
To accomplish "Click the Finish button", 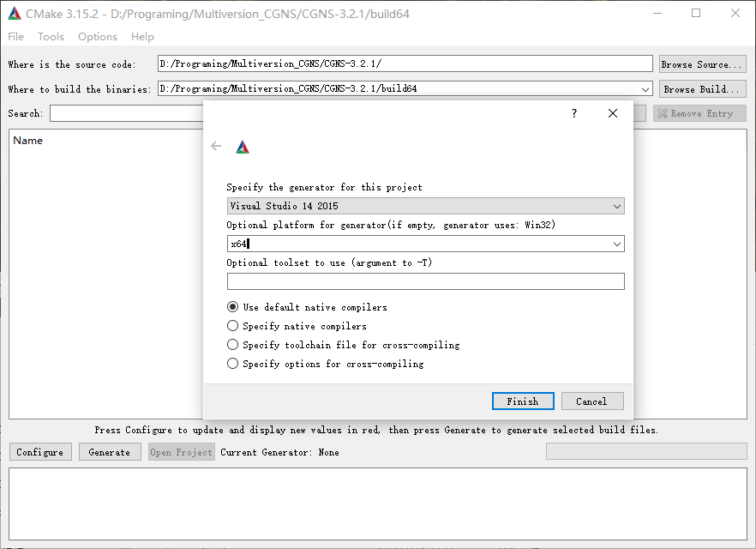I will (x=523, y=401).
